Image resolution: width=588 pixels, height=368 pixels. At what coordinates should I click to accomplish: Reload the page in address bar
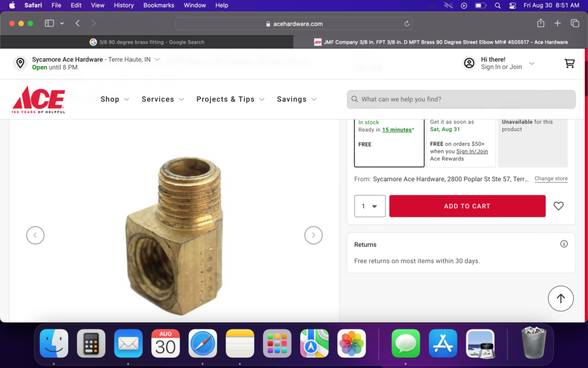click(x=407, y=24)
